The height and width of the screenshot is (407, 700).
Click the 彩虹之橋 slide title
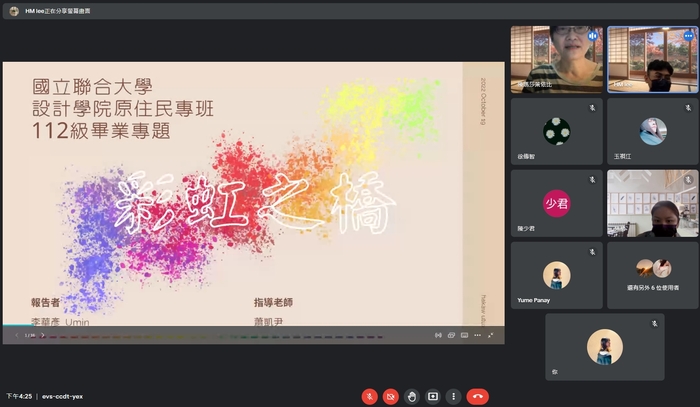pyautogui.click(x=254, y=204)
